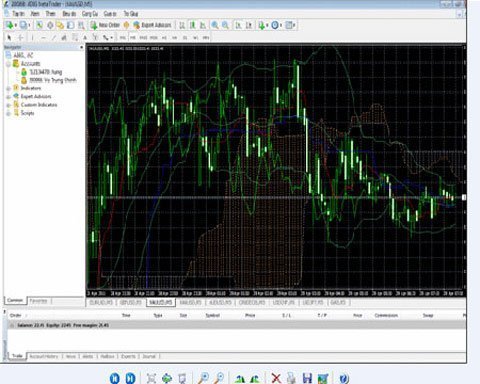This screenshot has height=384, width=480.
Task: Toggle chart shift
Action: click(249, 25)
